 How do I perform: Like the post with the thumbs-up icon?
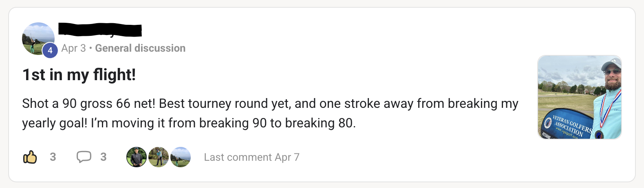pyautogui.click(x=30, y=157)
